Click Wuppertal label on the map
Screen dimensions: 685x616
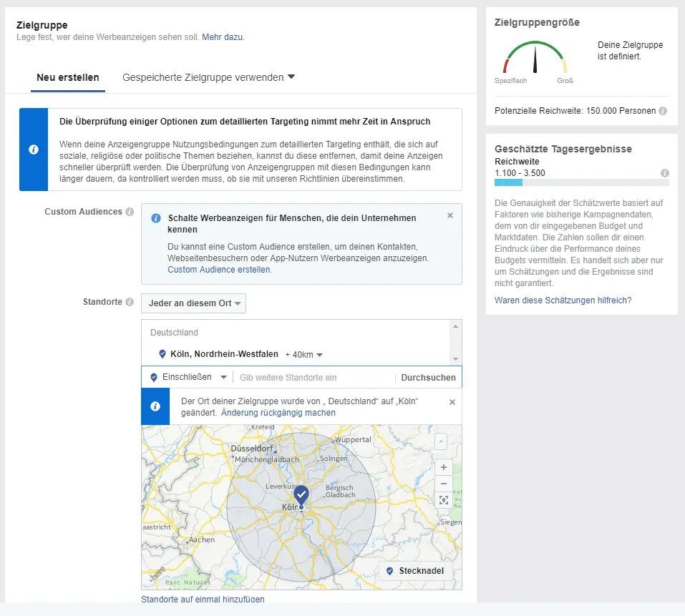click(x=353, y=439)
